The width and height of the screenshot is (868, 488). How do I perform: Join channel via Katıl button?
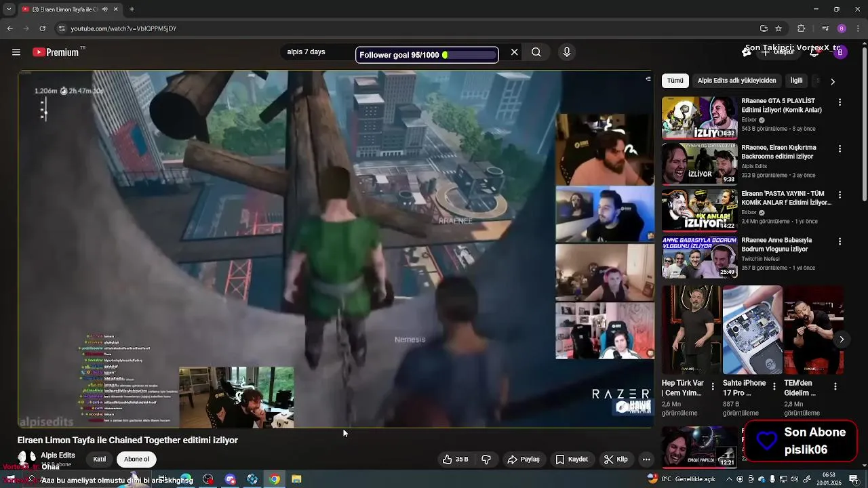[100, 460]
